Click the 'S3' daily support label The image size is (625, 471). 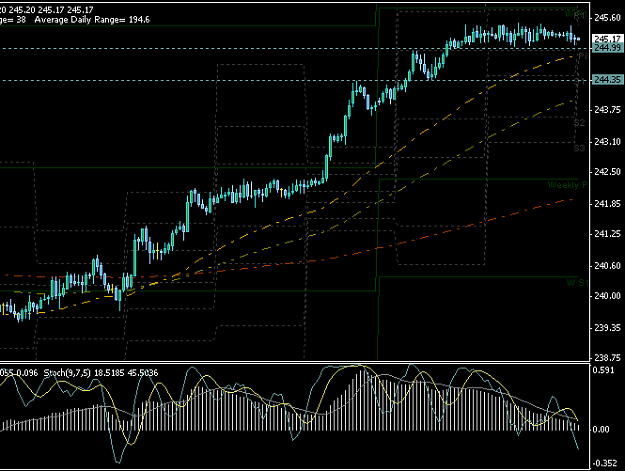coord(580,149)
